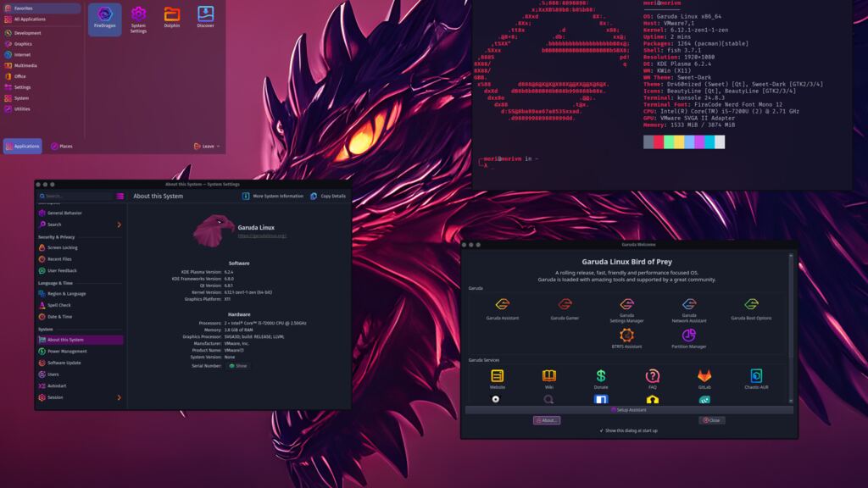Click Copy Details in About this System
The height and width of the screenshot is (488, 868).
pyautogui.click(x=328, y=196)
